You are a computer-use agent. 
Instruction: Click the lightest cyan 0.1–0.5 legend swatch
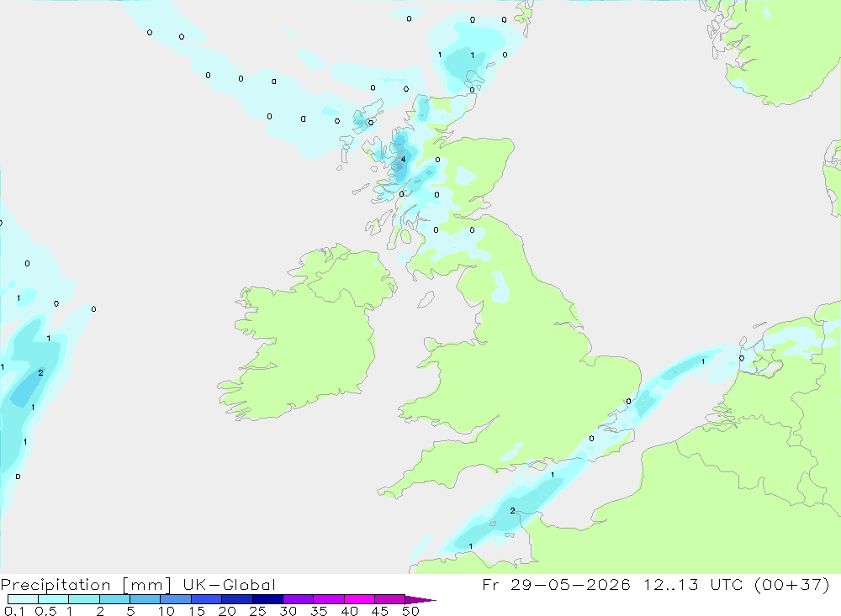click(x=23, y=599)
